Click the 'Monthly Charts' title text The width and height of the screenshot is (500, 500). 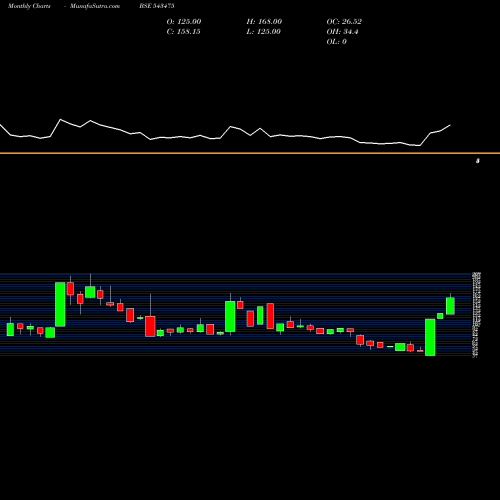(29, 6)
